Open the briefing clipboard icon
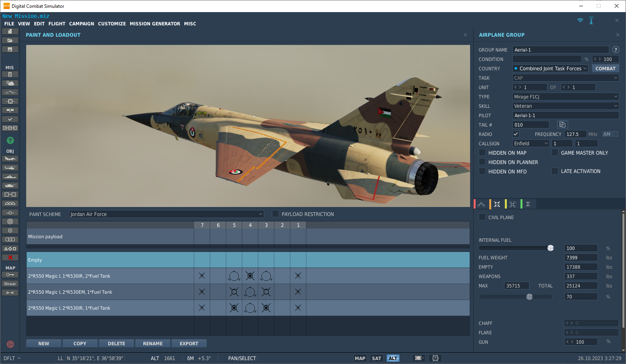The image size is (626, 364). [x=10, y=74]
